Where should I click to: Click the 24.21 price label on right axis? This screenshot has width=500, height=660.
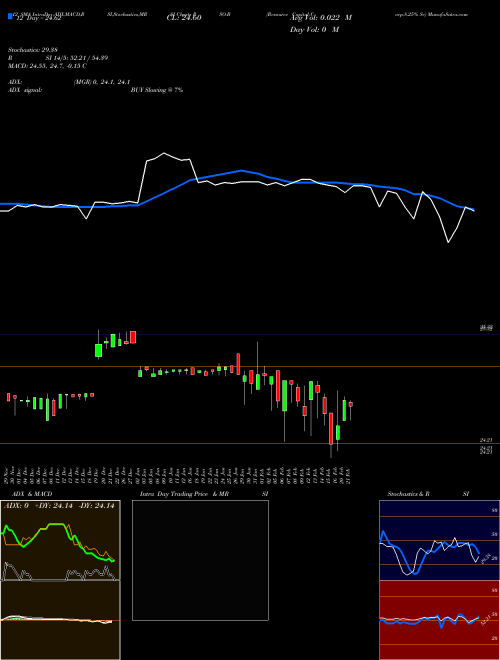486,440
